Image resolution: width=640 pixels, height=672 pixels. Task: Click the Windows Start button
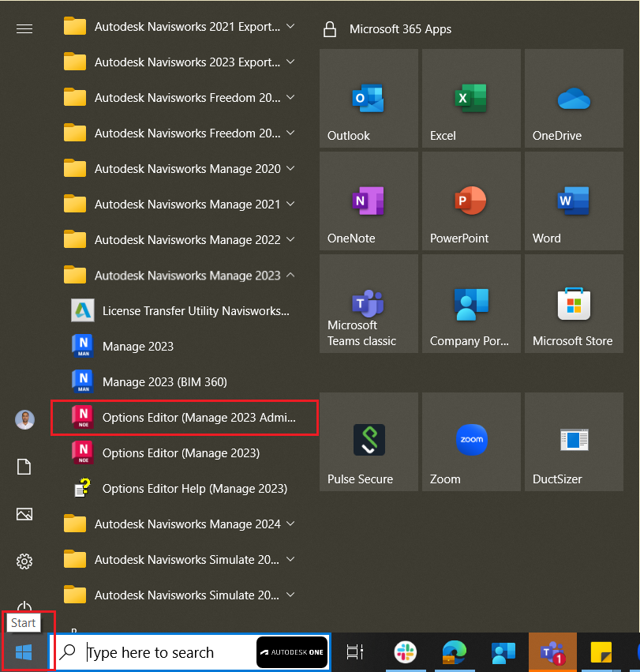pyautogui.click(x=24, y=653)
